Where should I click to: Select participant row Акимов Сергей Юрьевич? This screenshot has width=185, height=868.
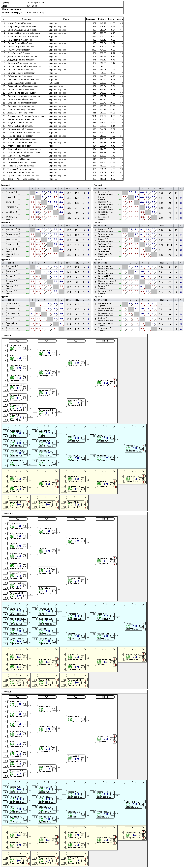pyautogui.click(x=62, y=23)
